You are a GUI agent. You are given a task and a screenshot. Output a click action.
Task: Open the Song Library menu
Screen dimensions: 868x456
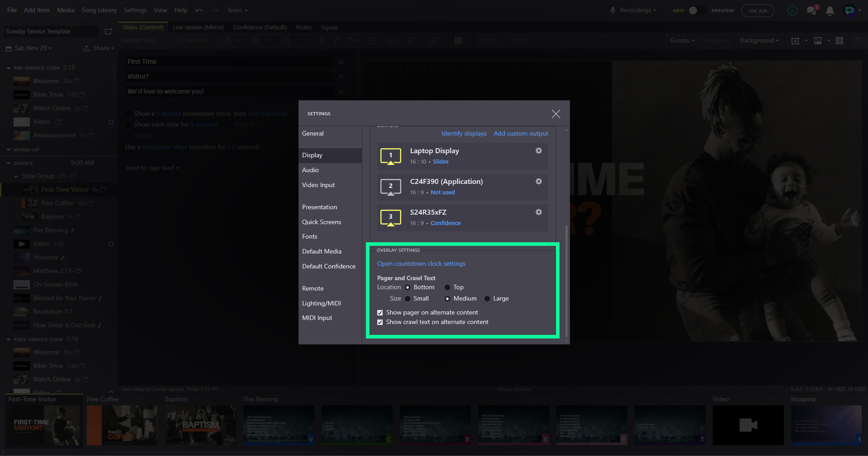click(x=99, y=10)
